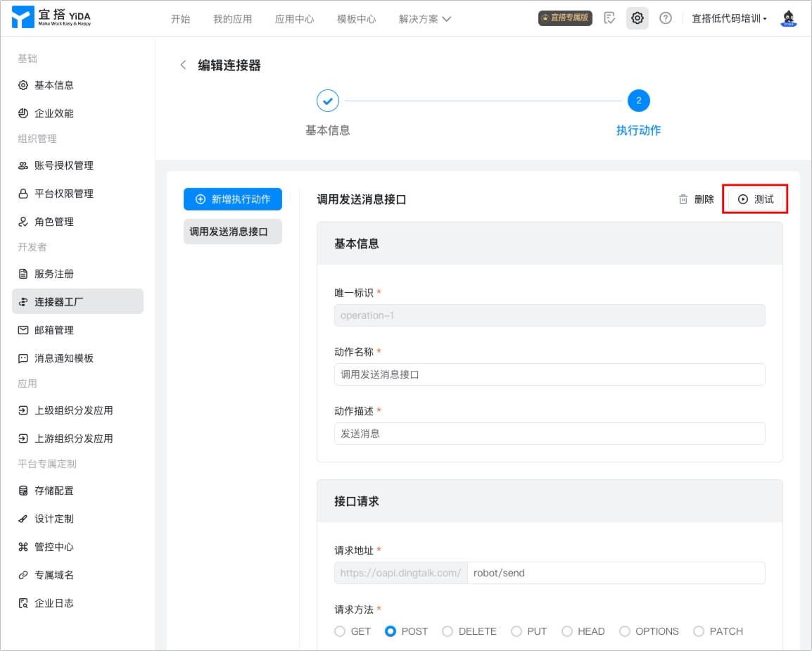The height and width of the screenshot is (651, 812).
Task: Click the 新增执行动作 button
Action: click(x=232, y=199)
